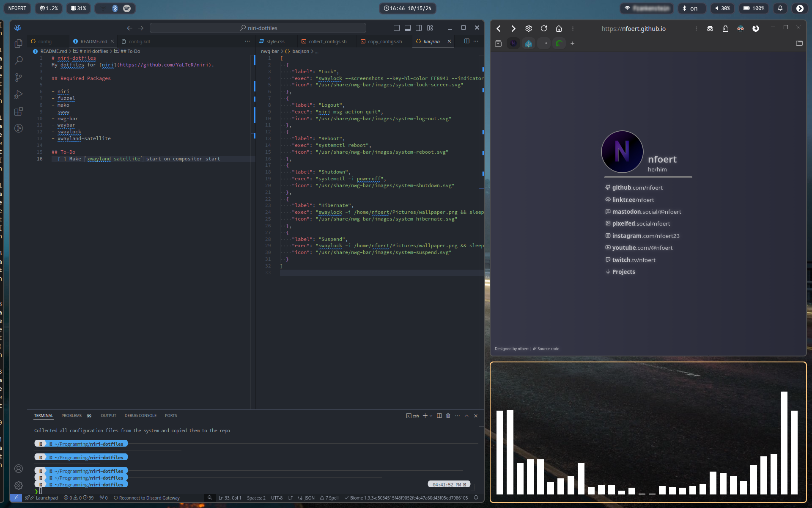Create a new terminal with the plus icon
The height and width of the screenshot is (508, 812).
point(425,416)
